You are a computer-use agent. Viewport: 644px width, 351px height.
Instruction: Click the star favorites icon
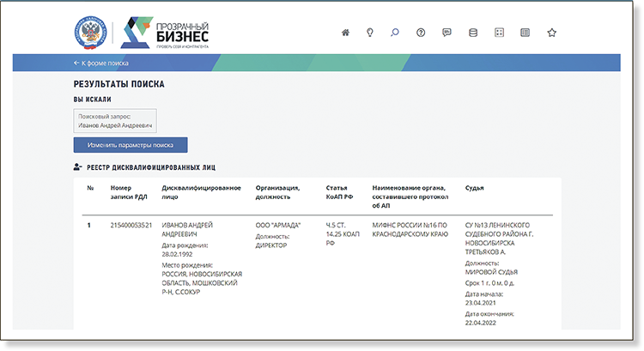pyautogui.click(x=552, y=33)
